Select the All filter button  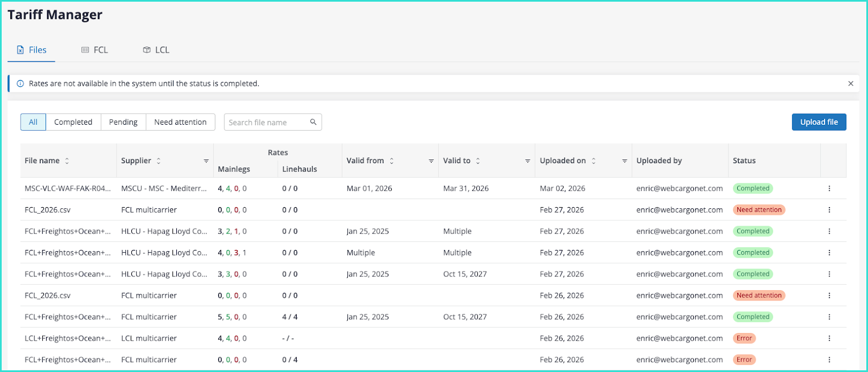pos(33,122)
